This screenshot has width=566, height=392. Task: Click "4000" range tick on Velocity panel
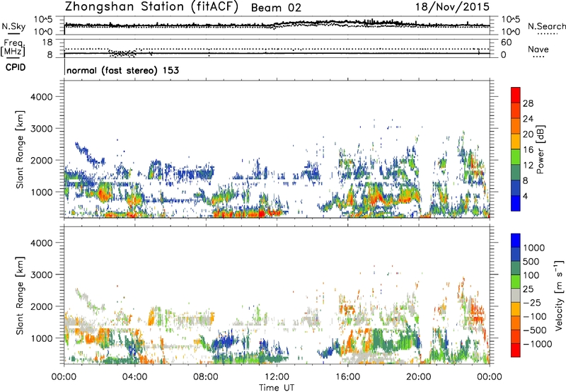click(42, 243)
